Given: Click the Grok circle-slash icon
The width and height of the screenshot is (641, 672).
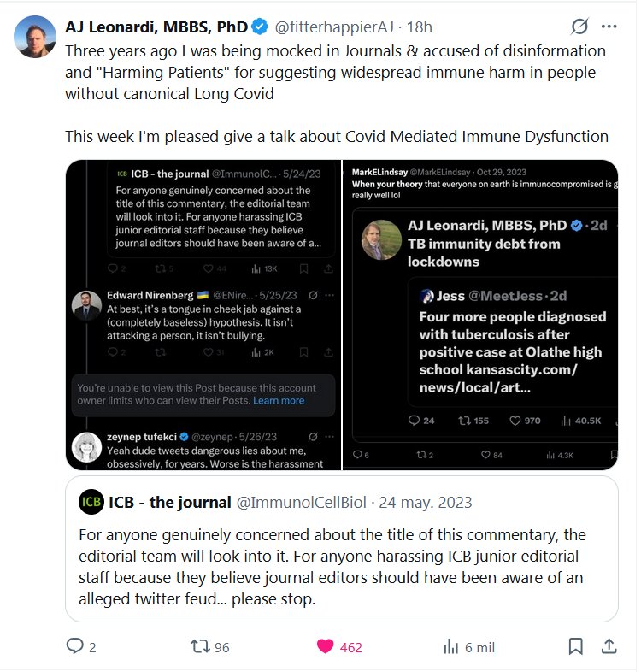Looking at the screenshot, I should [579, 27].
